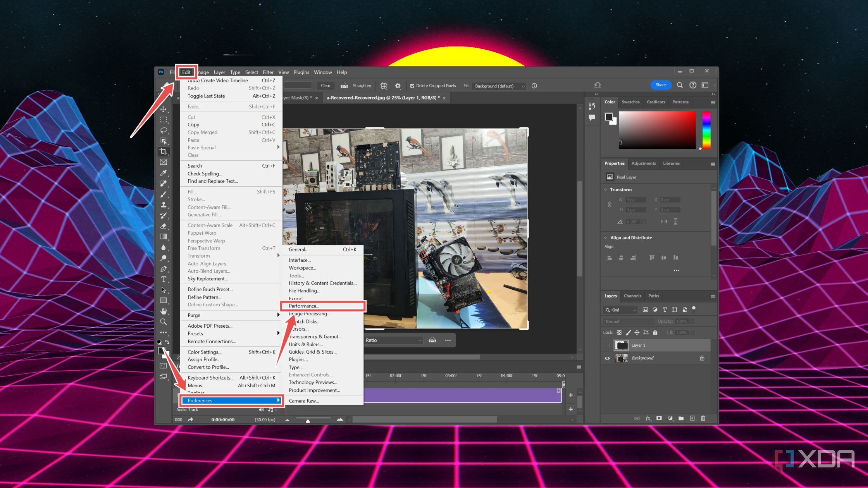
Task: Select the Eraser tool
Action: coord(164,226)
